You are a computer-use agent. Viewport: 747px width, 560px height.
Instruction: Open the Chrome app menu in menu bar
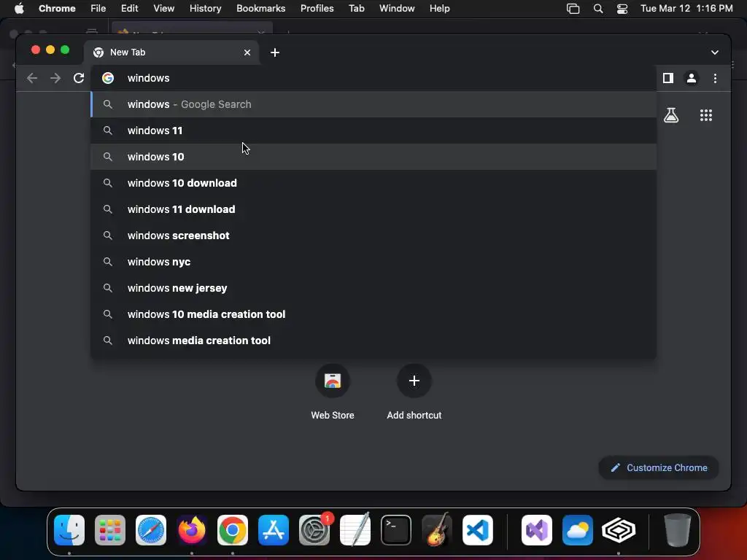pyautogui.click(x=57, y=9)
